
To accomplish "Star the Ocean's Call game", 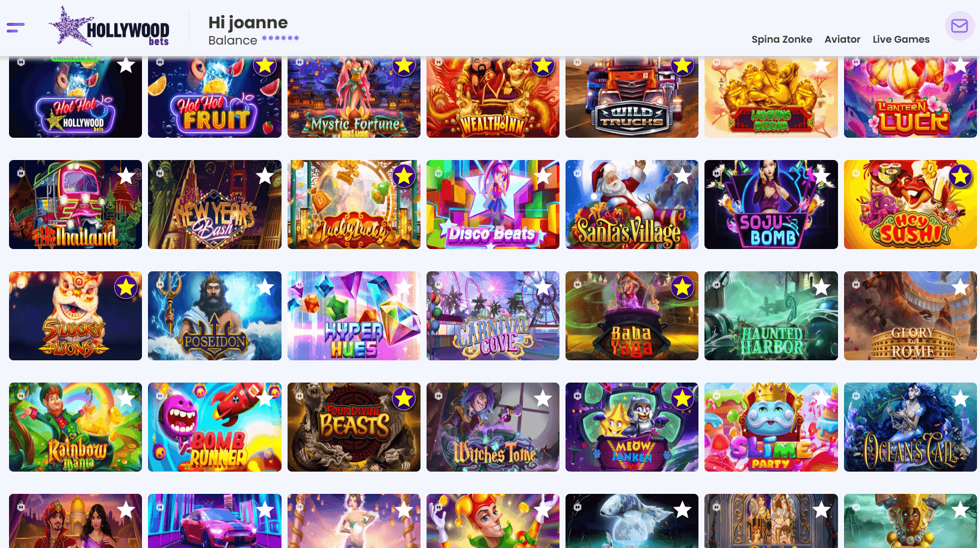I will [x=960, y=398].
